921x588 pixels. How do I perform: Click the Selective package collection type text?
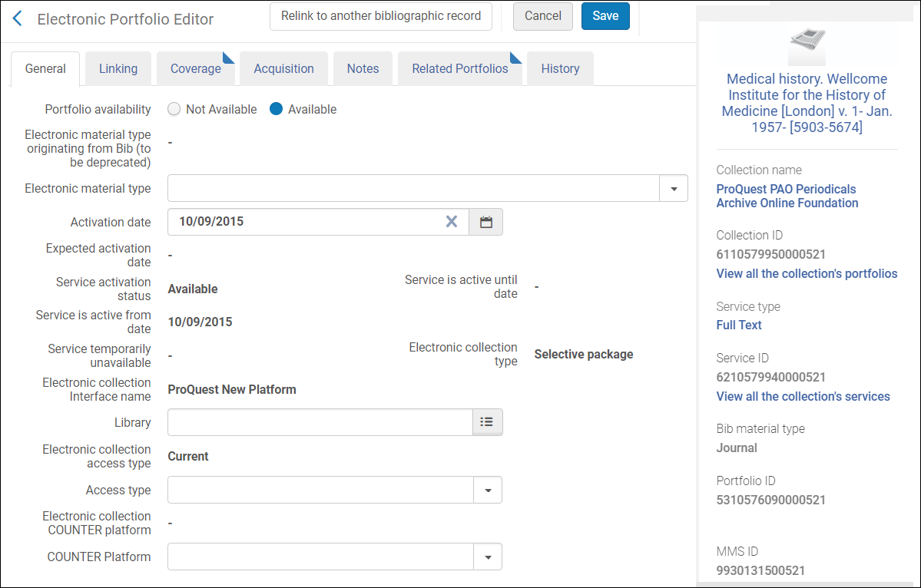coord(584,355)
